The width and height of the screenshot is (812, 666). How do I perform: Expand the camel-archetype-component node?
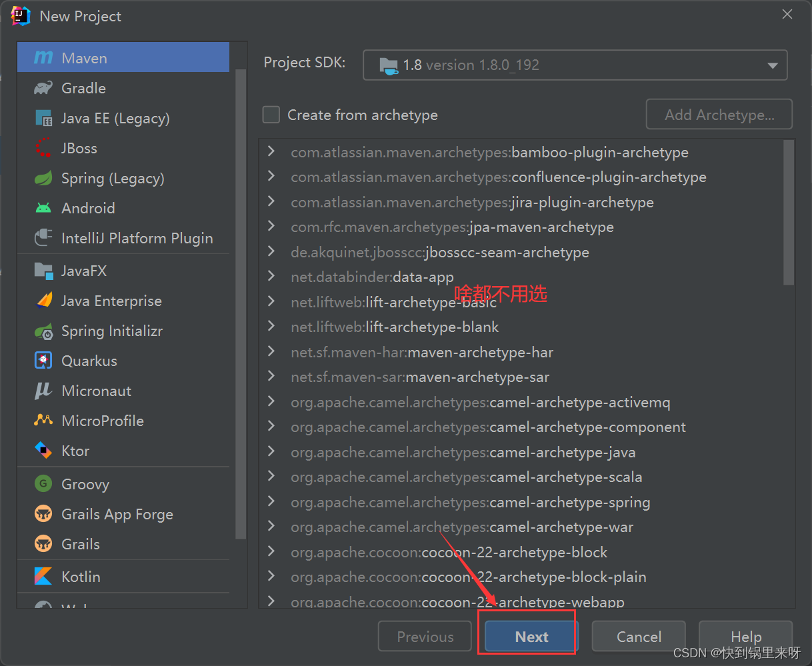click(271, 426)
